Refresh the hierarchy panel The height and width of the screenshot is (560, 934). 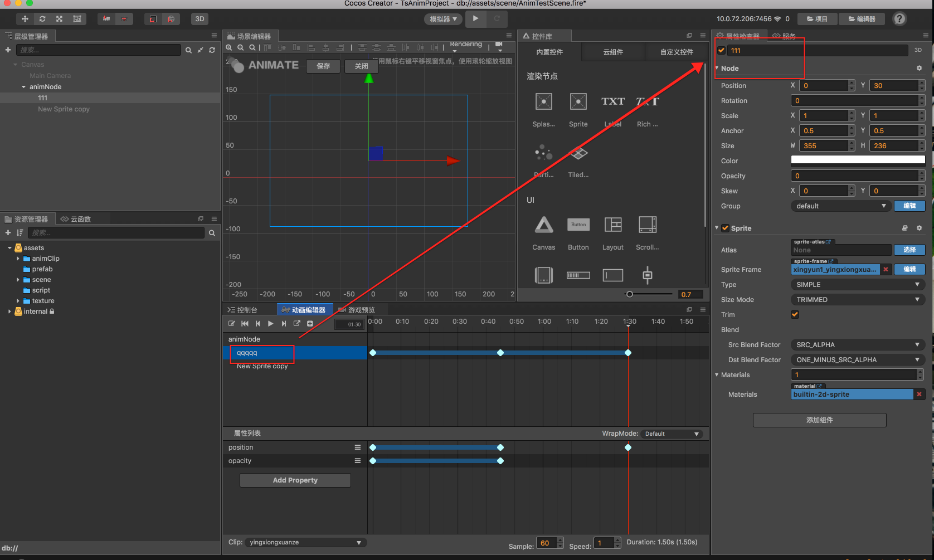(212, 50)
